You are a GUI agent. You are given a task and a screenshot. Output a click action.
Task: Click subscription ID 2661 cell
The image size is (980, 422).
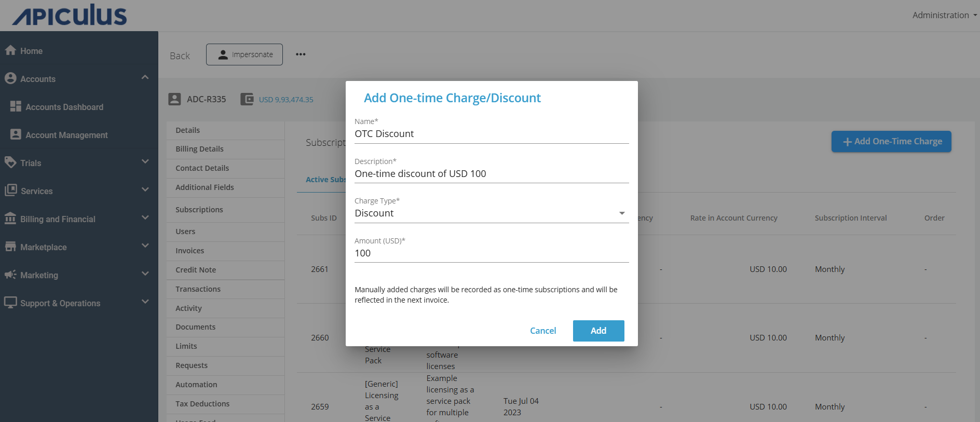pos(320,269)
